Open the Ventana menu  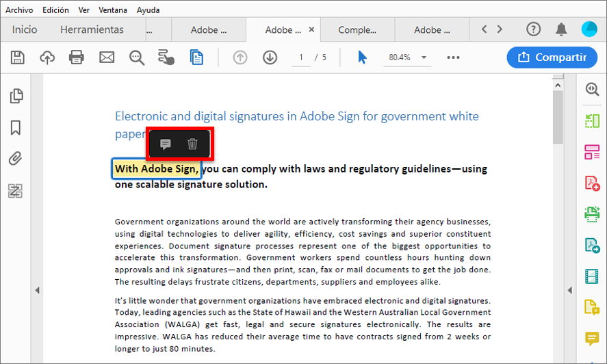click(113, 10)
